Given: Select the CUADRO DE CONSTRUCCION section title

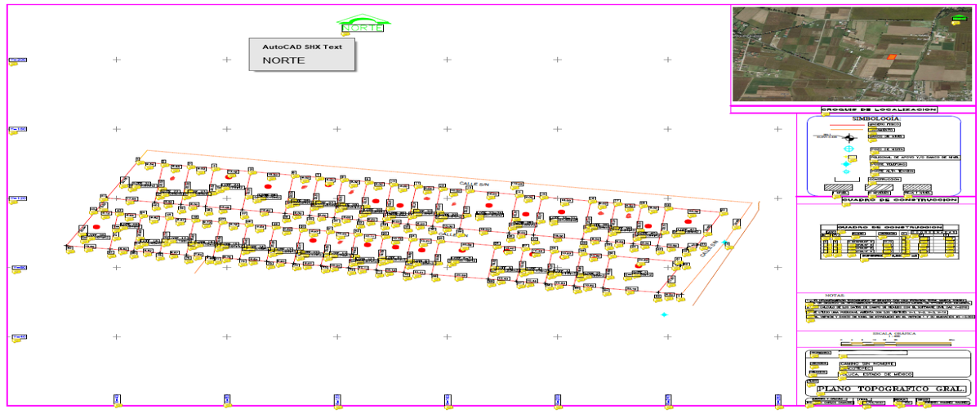Looking at the screenshot, I should click(900, 200).
